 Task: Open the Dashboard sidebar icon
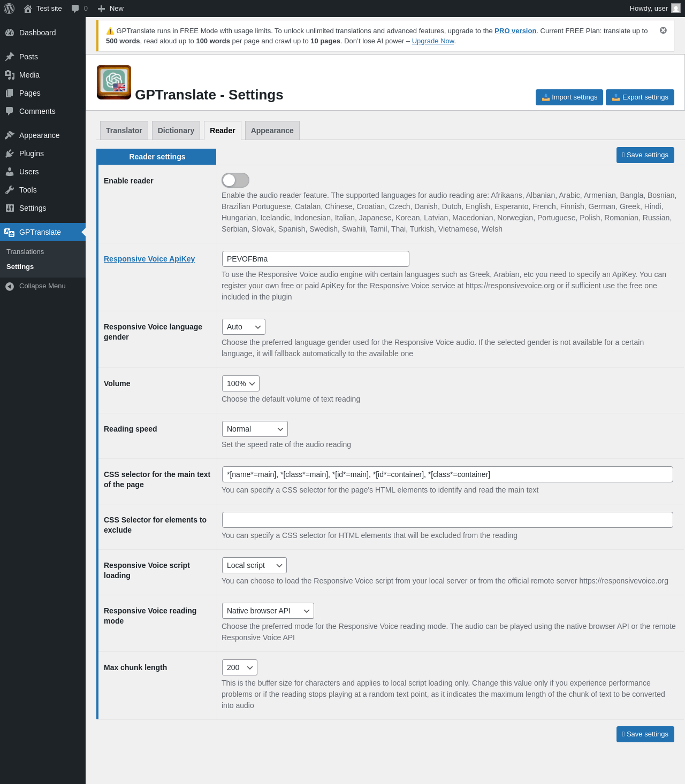tap(10, 33)
